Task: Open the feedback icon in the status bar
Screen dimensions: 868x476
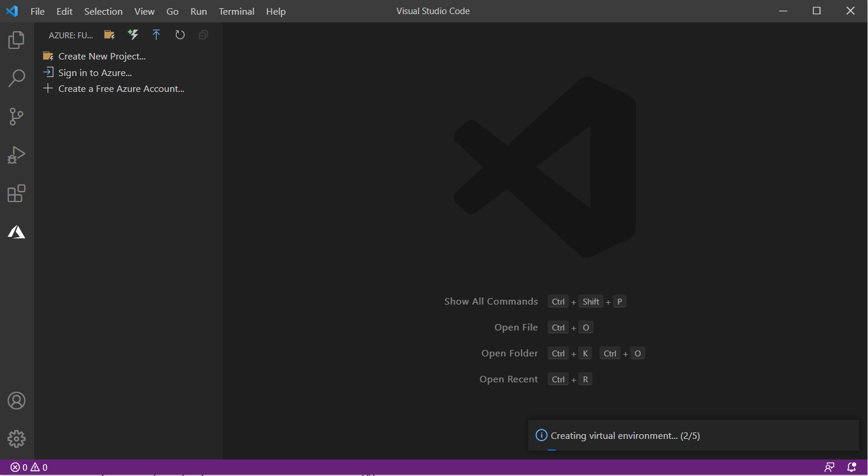Action: [830, 467]
